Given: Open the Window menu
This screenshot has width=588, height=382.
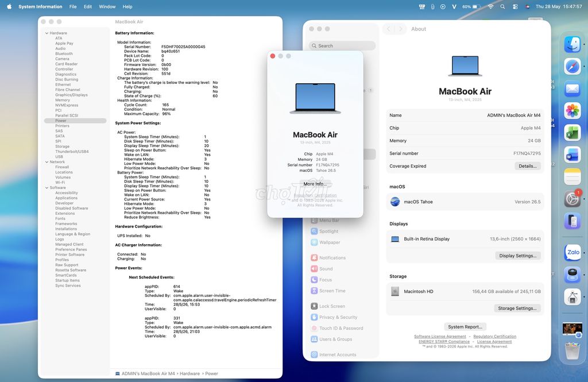Looking at the screenshot, I should pos(107,6).
